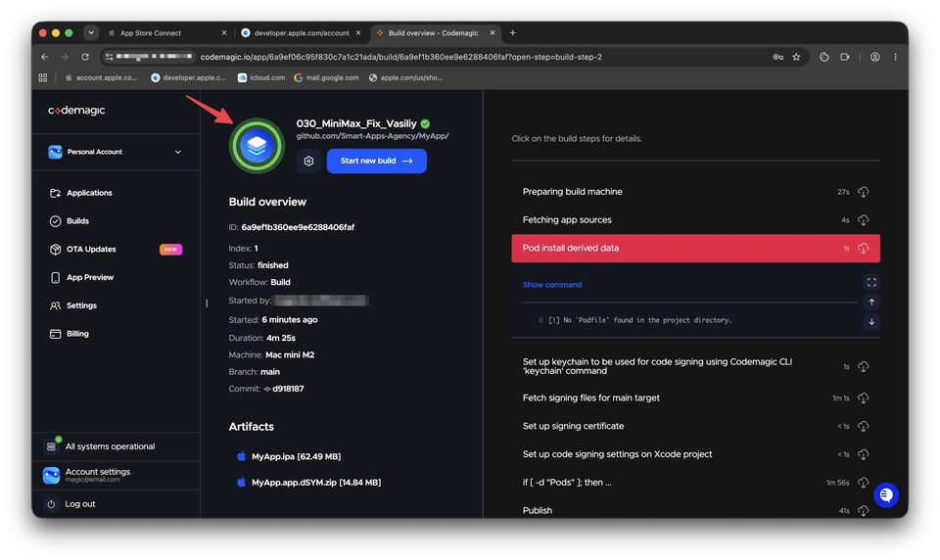Bookmark page with star icon
Screen dimensions: 940x560
tap(796, 57)
